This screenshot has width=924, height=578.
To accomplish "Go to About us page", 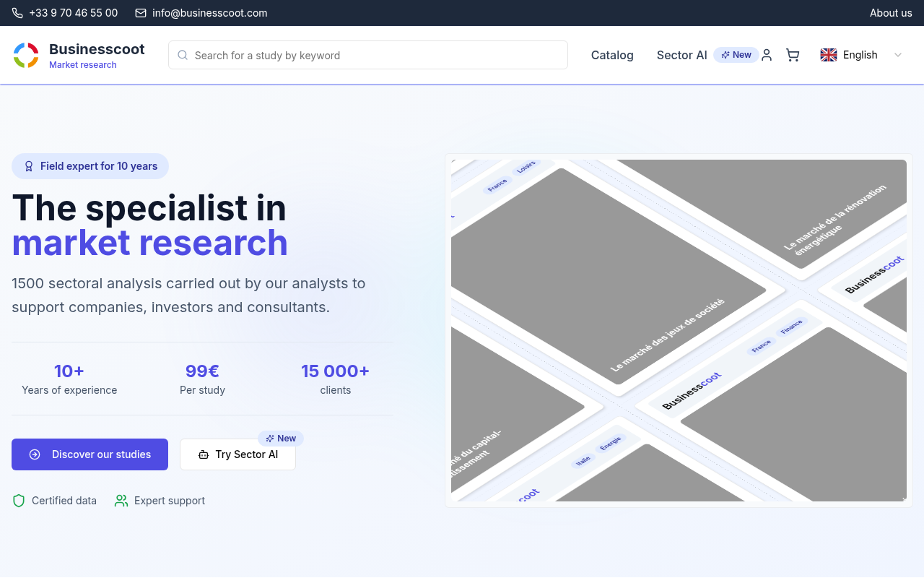I will [891, 13].
